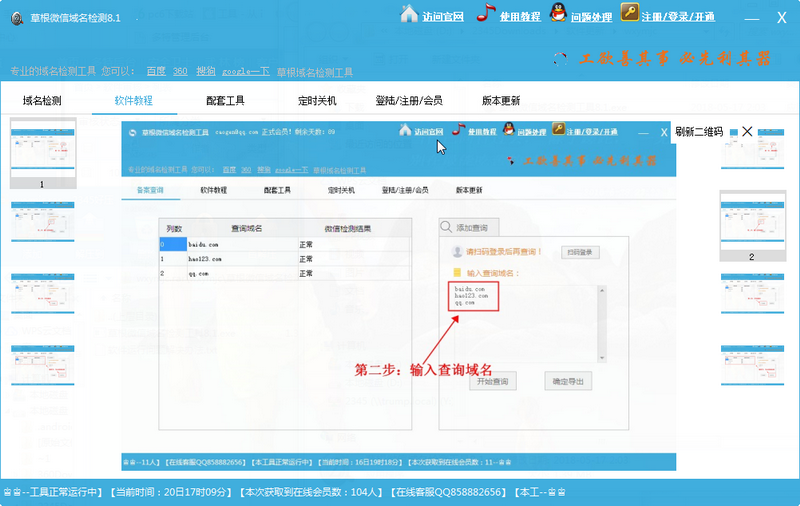Viewport: 800px width, 506px height.
Task: Open the 访问官网 link
Action: point(442,17)
